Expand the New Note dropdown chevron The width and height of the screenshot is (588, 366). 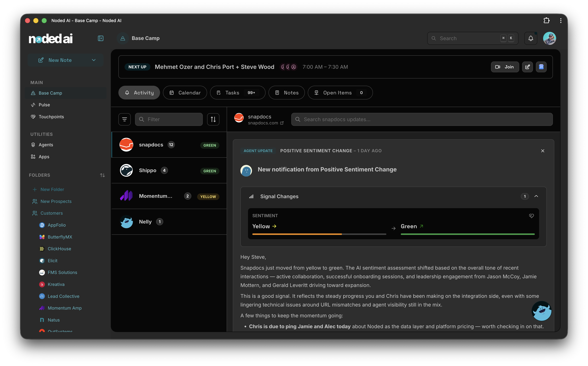(94, 60)
